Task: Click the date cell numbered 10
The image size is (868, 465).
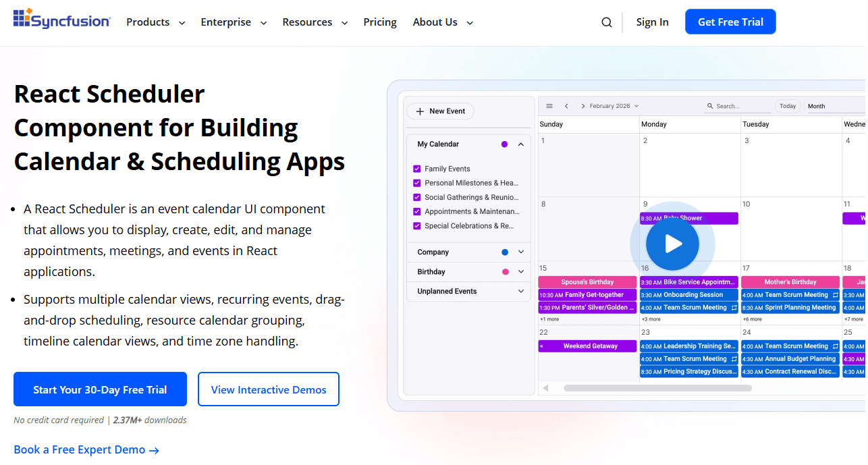Action: 791,229
